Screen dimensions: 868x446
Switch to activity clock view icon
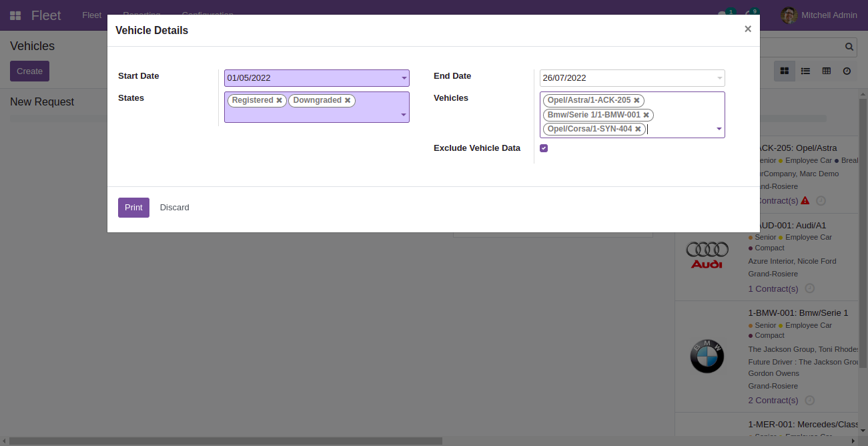[847, 71]
